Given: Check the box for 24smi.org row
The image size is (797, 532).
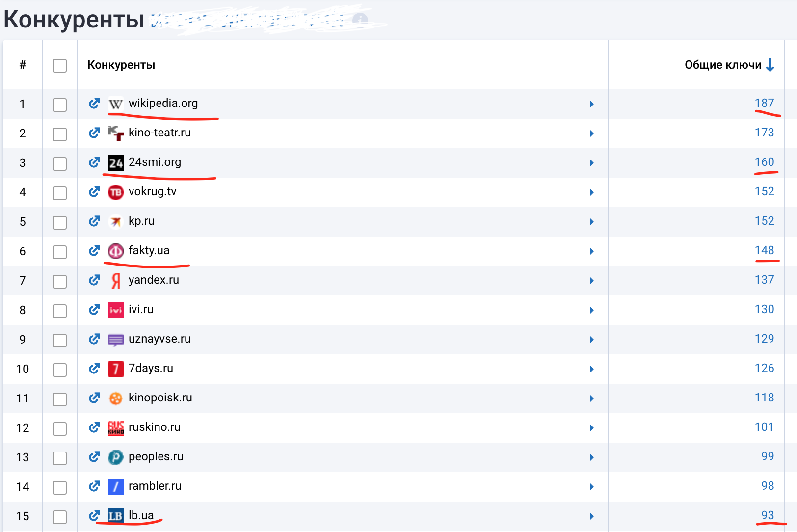Looking at the screenshot, I should pyautogui.click(x=60, y=164).
